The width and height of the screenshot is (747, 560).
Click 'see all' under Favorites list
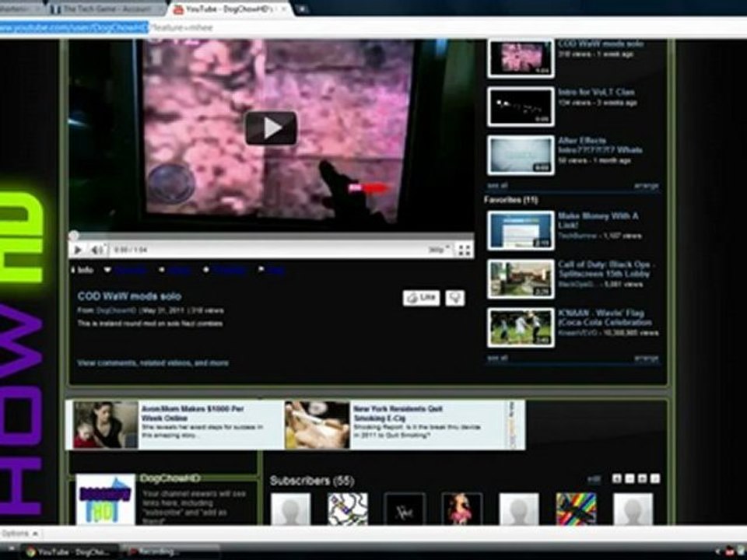tap(497, 358)
